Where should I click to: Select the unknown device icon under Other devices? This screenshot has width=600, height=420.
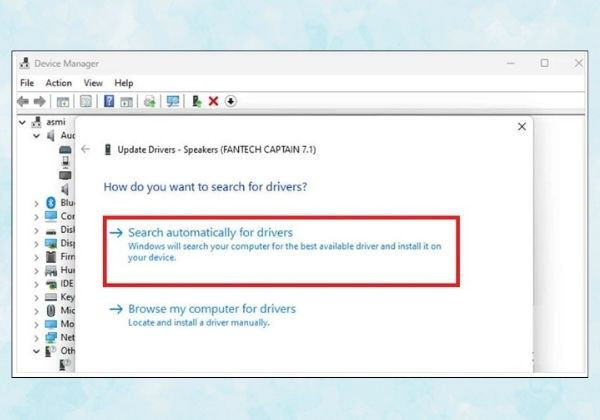tap(65, 365)
